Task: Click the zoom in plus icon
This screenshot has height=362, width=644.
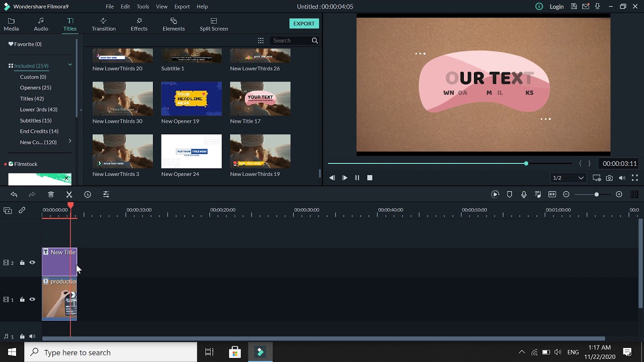Action: pyautogui.click(x=619, y=195)
